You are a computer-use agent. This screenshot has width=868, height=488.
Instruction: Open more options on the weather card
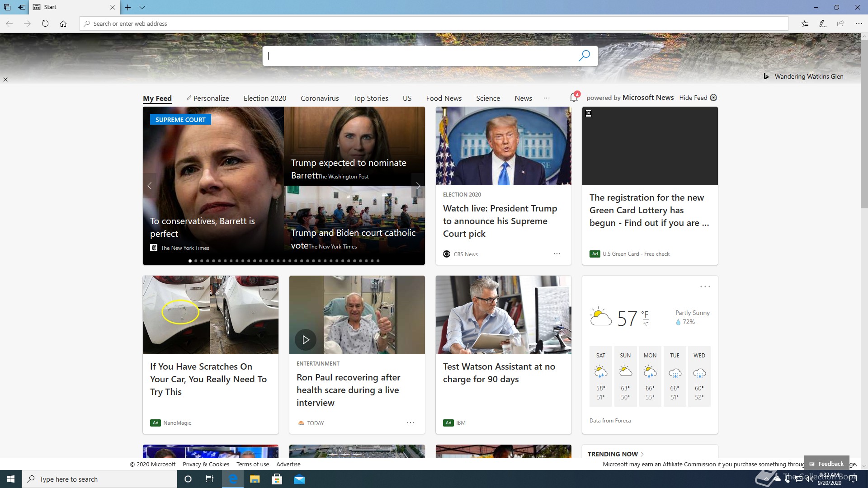(x=705, y=286)
